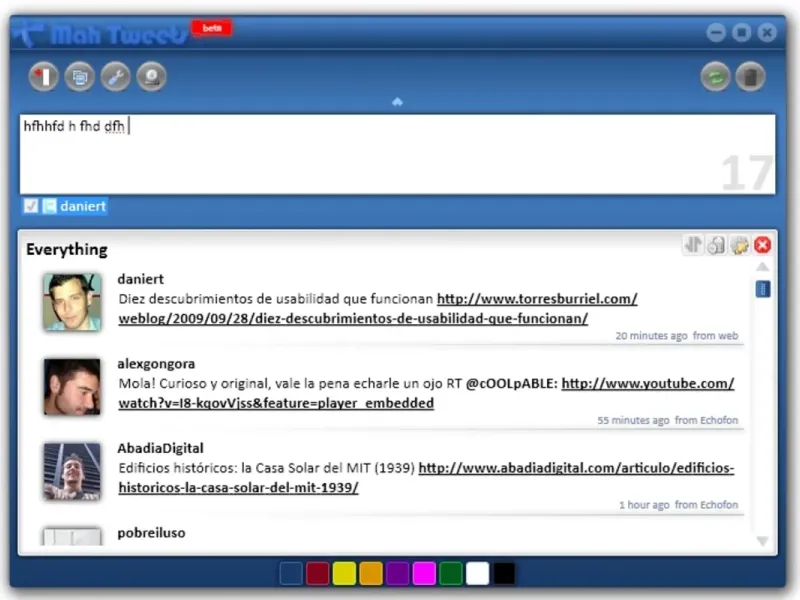800x600 pixels.
Task: Close the Everything column with red X
Action: [x=762, y=245]
